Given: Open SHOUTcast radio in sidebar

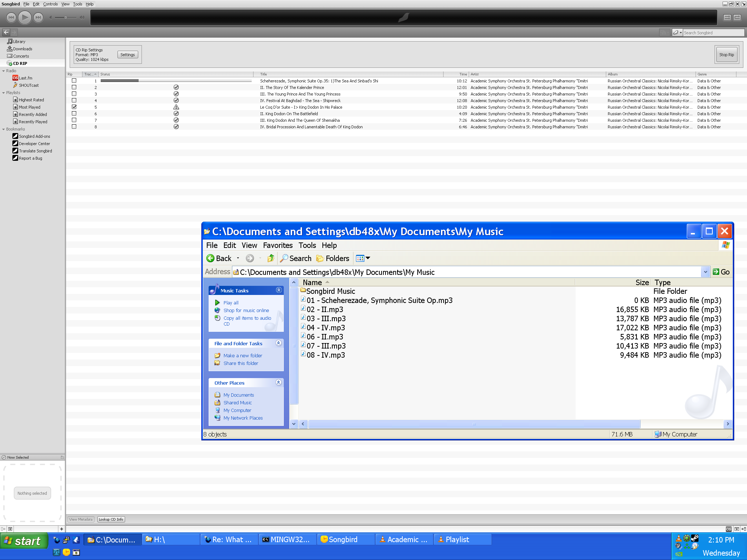Looking at the screenshot, I should (x=29, y=85).
